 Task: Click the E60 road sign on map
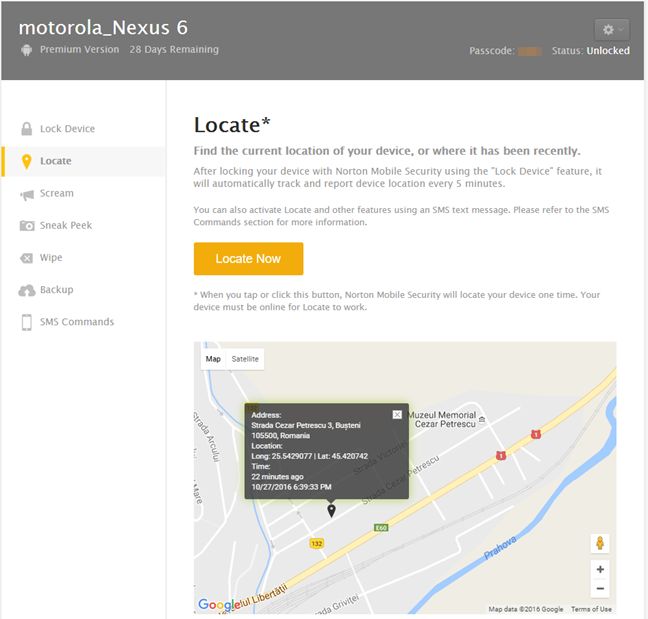[381, 528]
